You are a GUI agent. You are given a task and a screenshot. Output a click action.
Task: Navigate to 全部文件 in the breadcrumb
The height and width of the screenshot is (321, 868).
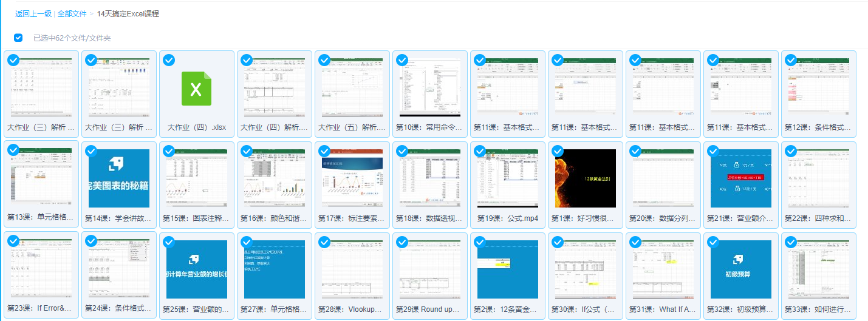pyautogui.click(x=72, y=13)
